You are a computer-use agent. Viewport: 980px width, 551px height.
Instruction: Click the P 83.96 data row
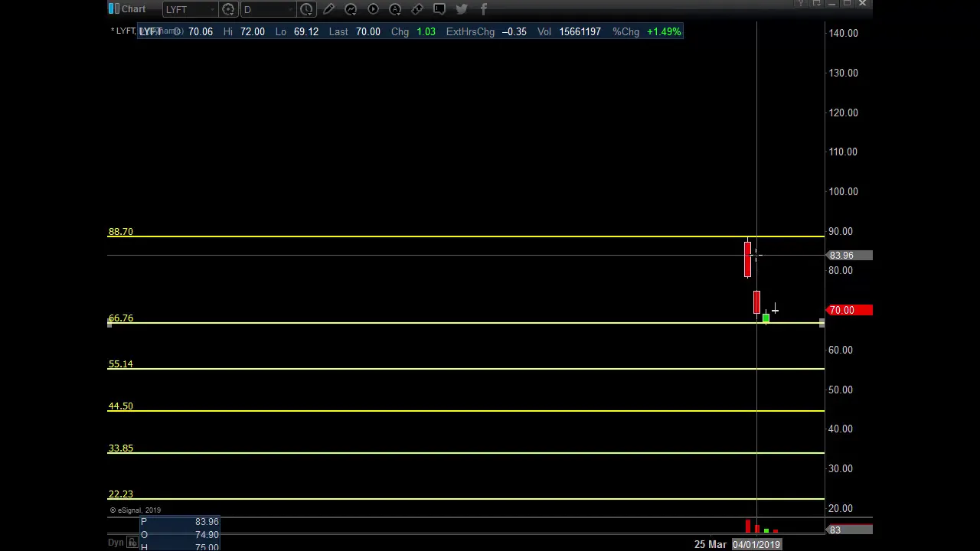[180, 522]
